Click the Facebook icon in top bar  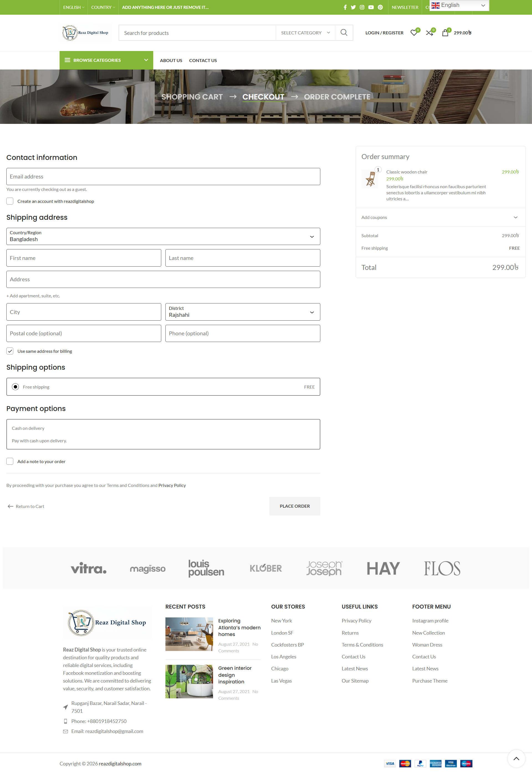345,7
